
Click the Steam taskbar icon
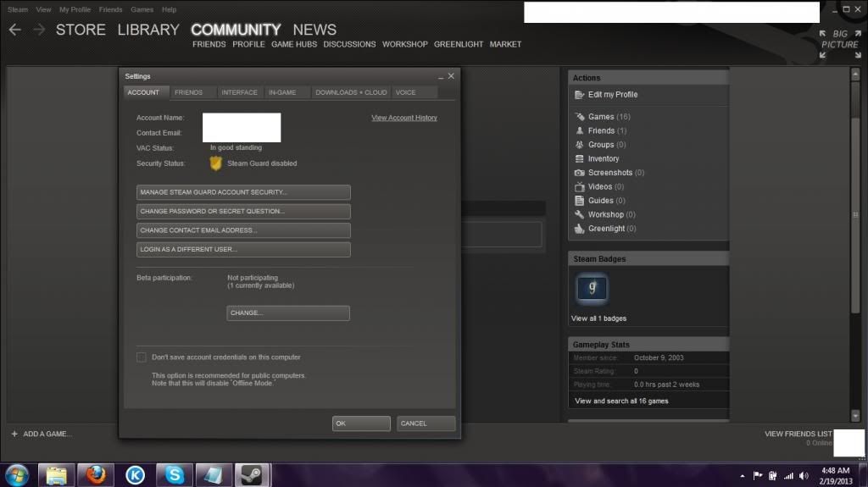[252, 475]
